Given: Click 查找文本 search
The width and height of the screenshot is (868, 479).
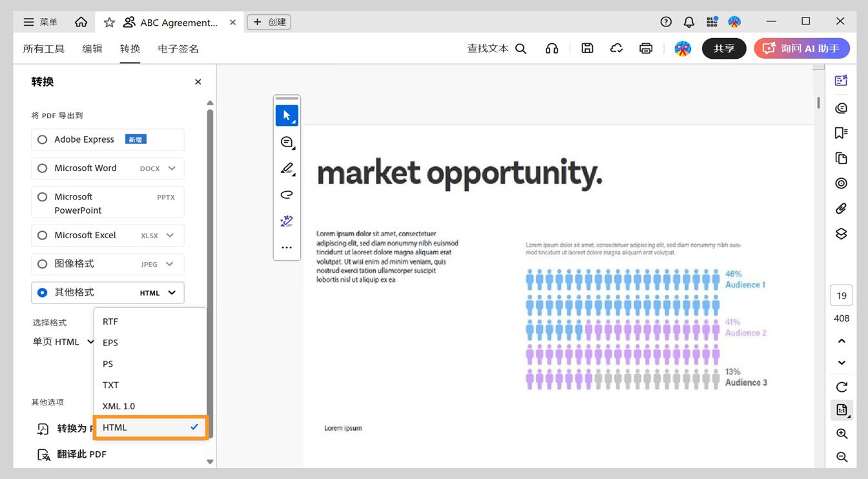Looking at the screenshot, I should [497, 48].
